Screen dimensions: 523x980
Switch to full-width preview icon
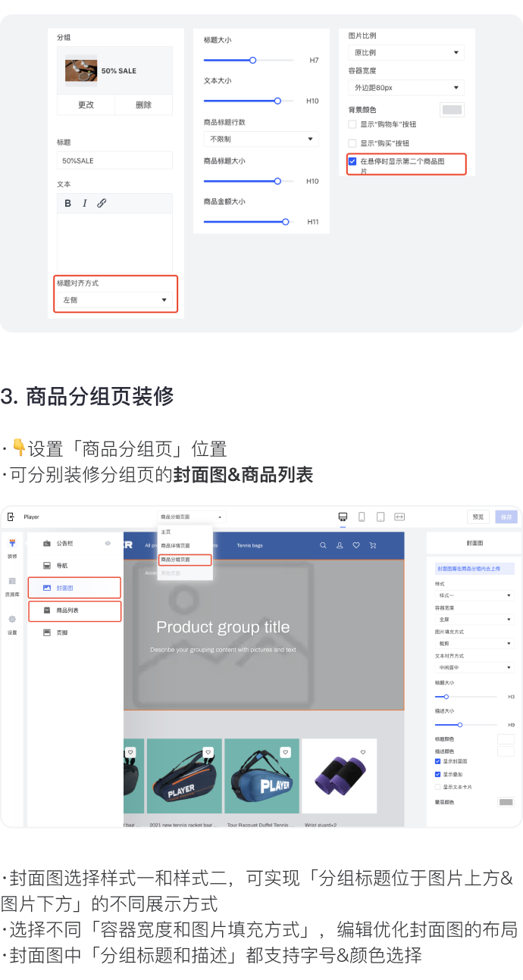pos(399,517)
